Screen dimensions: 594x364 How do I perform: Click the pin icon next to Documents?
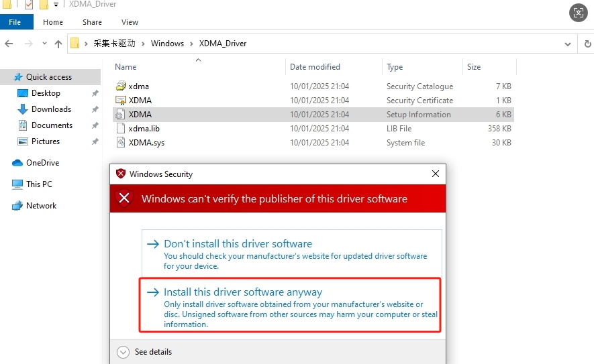tap(95, 125)
